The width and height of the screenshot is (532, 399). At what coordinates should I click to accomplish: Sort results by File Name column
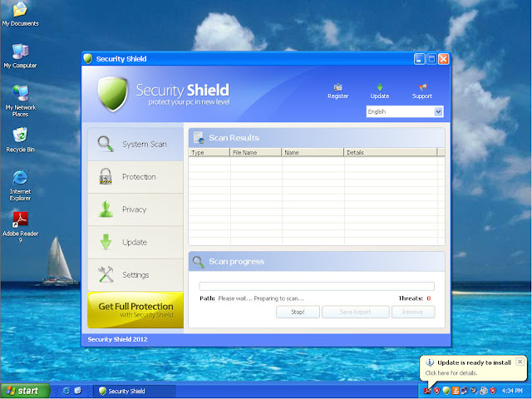click(256, 152)
